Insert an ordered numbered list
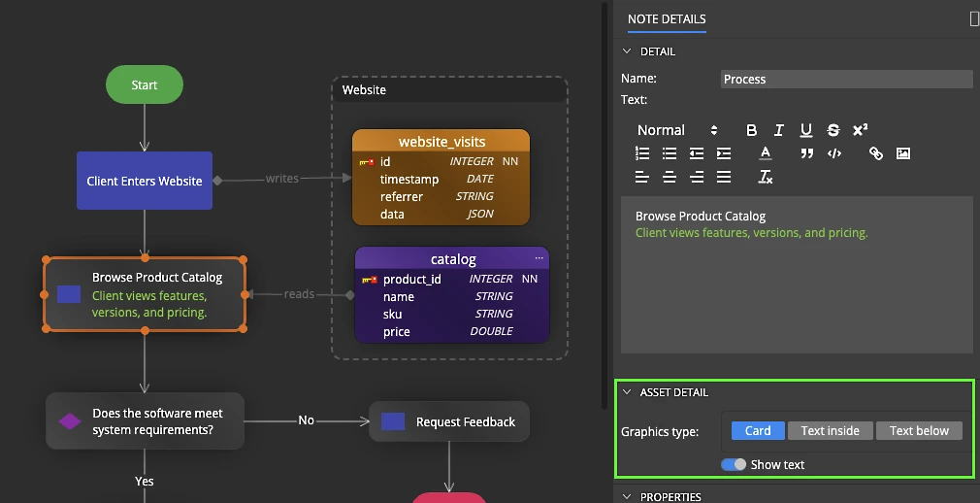 [x=642, y=153]
